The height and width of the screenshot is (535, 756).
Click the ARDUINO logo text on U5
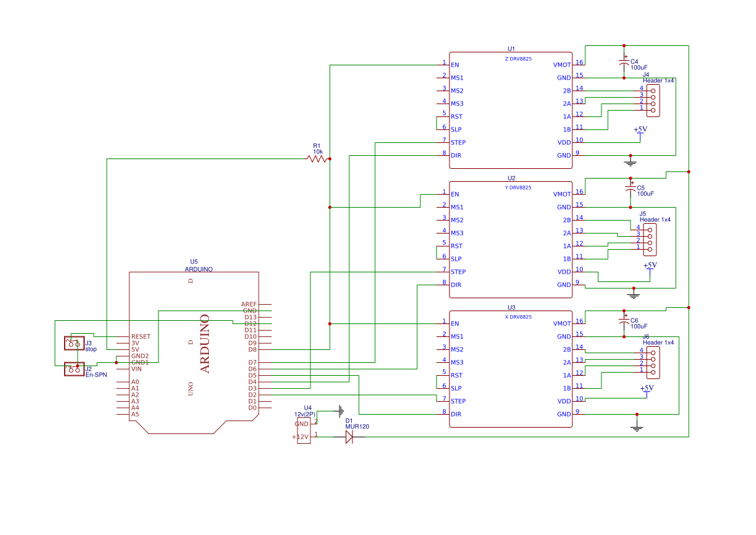click(x=205, y=344)
